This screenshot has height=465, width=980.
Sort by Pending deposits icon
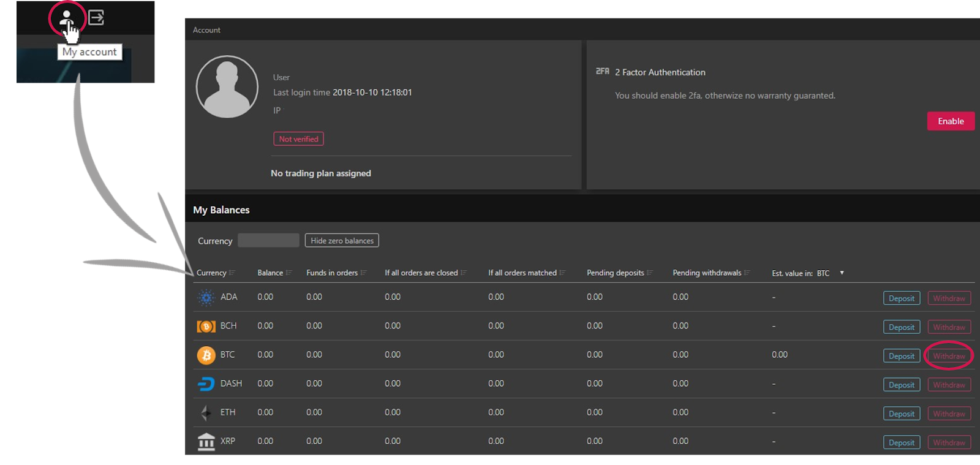pyautogui.click(x=650, y=273)
